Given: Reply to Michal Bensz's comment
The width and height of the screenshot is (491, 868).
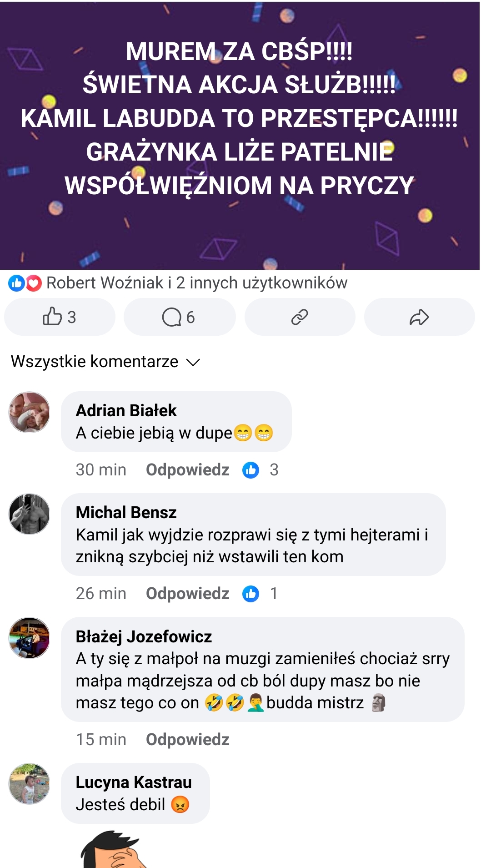Looking at the screenshot, I should 187,594.
